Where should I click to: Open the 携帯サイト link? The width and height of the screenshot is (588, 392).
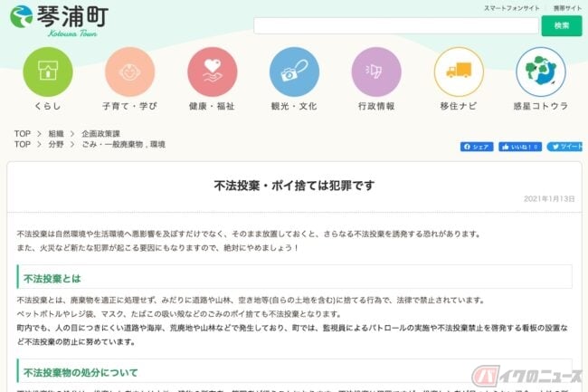tap(567, 8)
